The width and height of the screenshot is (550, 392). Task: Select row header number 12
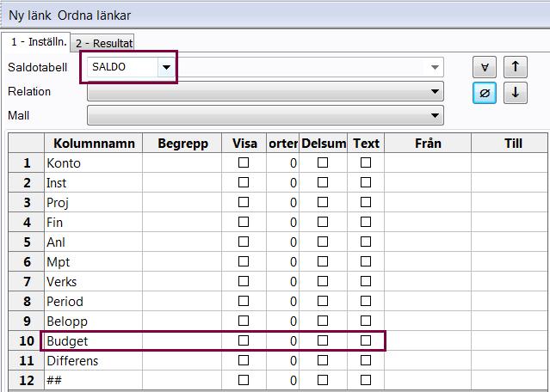point(27,381)
